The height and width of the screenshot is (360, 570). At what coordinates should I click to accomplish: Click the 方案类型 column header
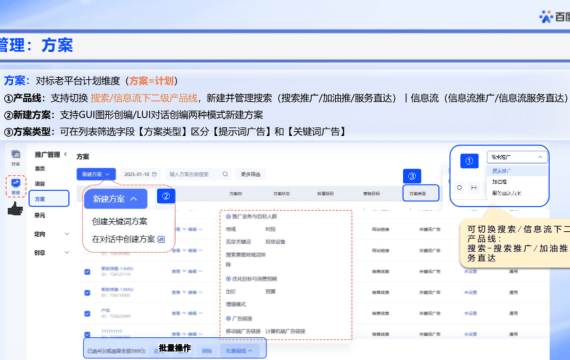point(417,193)
